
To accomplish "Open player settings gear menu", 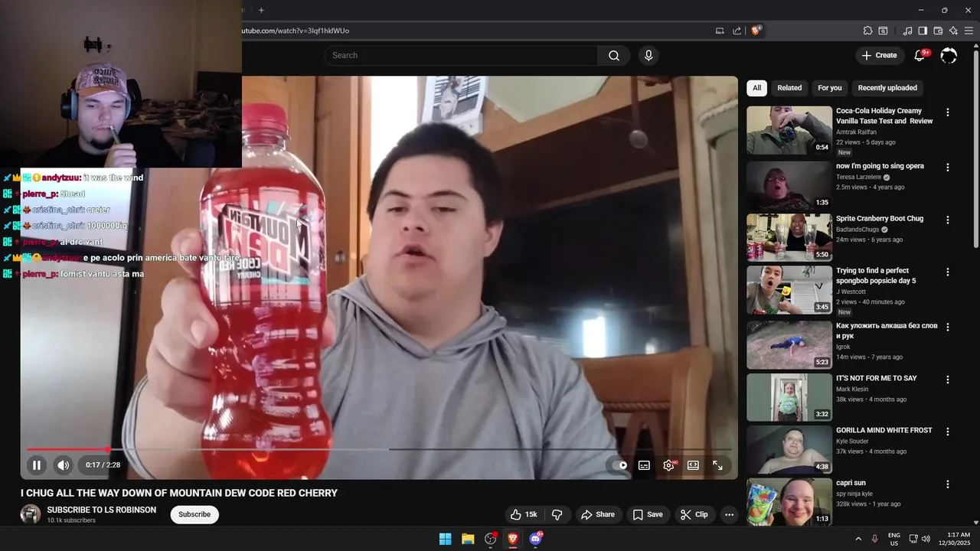I will point(669,465).
